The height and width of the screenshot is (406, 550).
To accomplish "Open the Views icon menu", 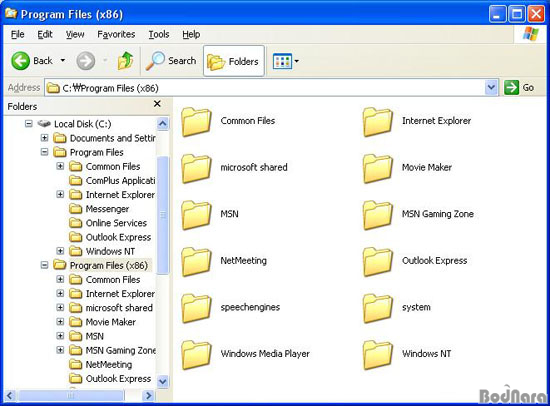I will [282, 61].
